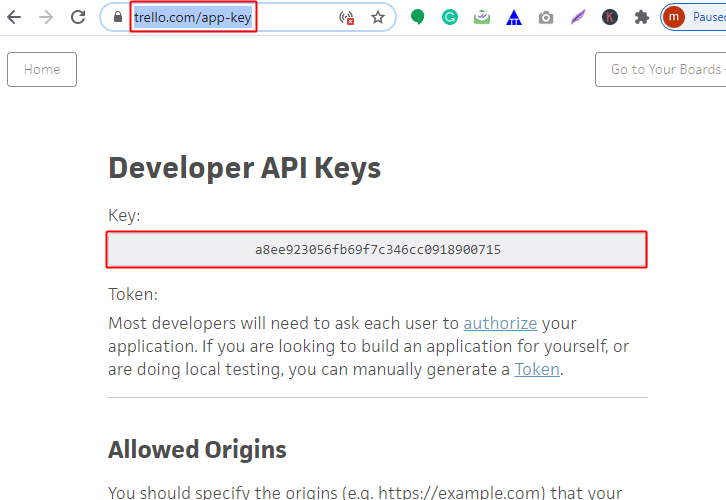
Task: Click the camera screenshot extension icon
Action: tap(545, 17)
